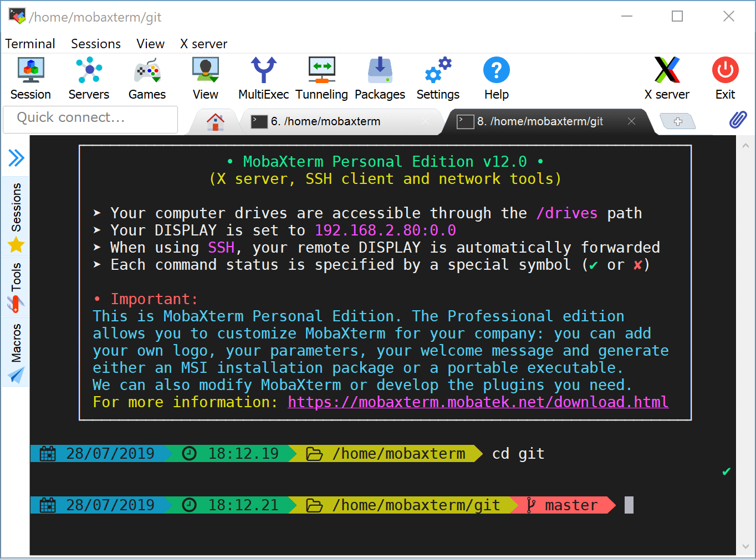This screenshot has height=559, width=756.
Task: Click the Quick connect input field
Action: [90, 120]
